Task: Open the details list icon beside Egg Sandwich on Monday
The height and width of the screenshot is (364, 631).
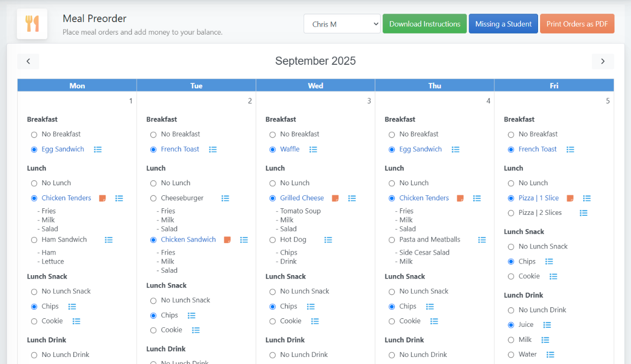Action: tap(97, 149)
